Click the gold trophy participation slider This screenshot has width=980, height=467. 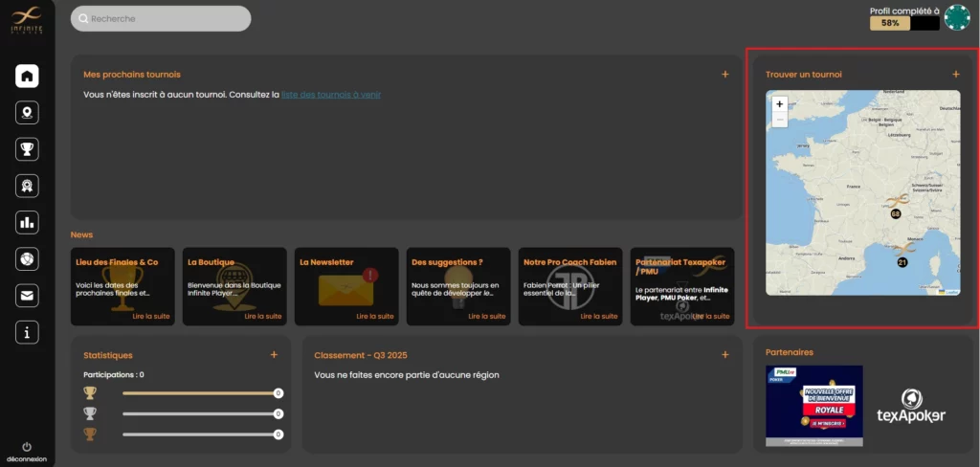click(x=199, y=393)
